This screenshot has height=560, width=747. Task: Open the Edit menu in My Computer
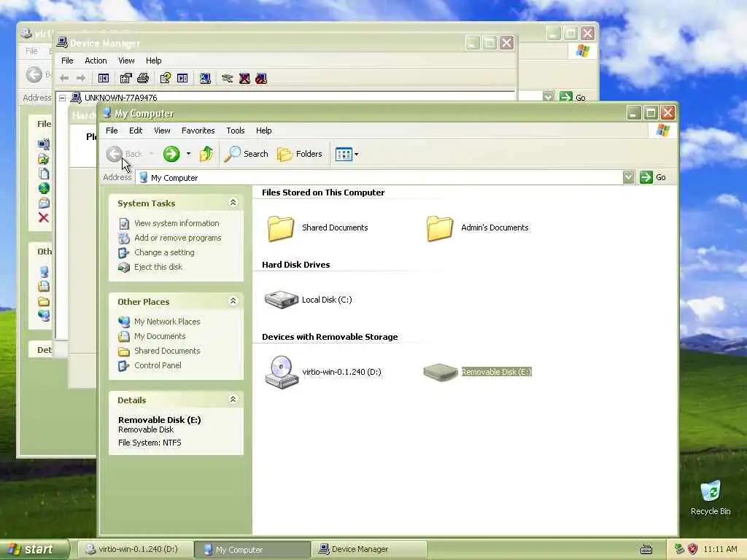pyautogui.click(x=135, y=131)
